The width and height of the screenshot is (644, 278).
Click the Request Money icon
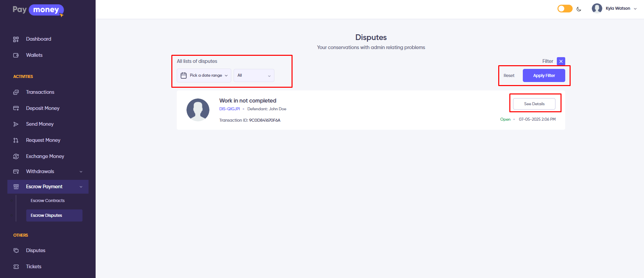pos(16,141)
